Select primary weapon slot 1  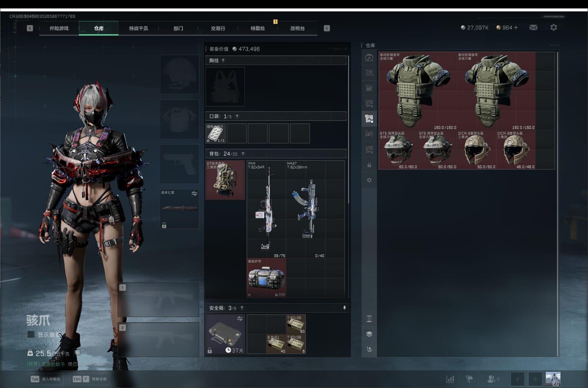coord(158,299)
